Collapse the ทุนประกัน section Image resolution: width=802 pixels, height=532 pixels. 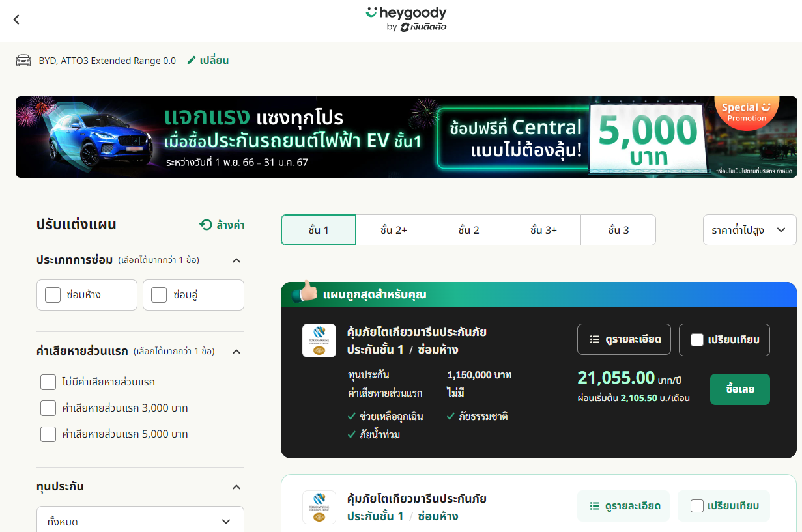(x=236, y=487)
